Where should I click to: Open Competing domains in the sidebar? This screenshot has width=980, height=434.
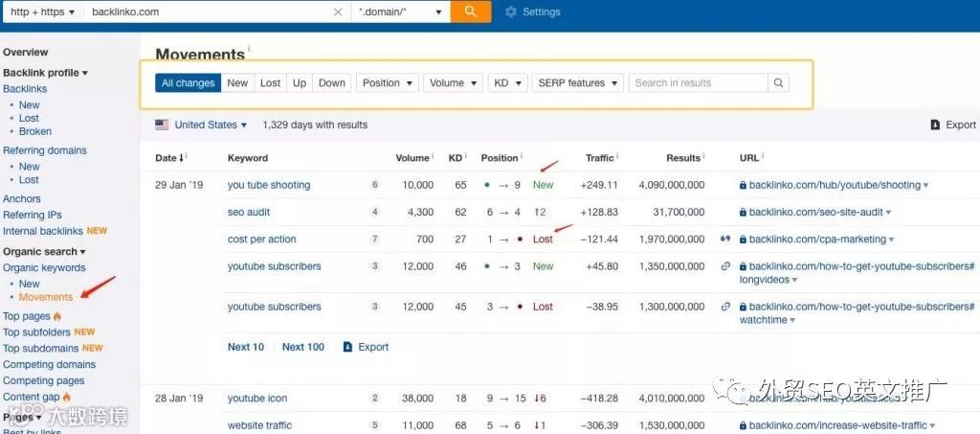(50, 364)
